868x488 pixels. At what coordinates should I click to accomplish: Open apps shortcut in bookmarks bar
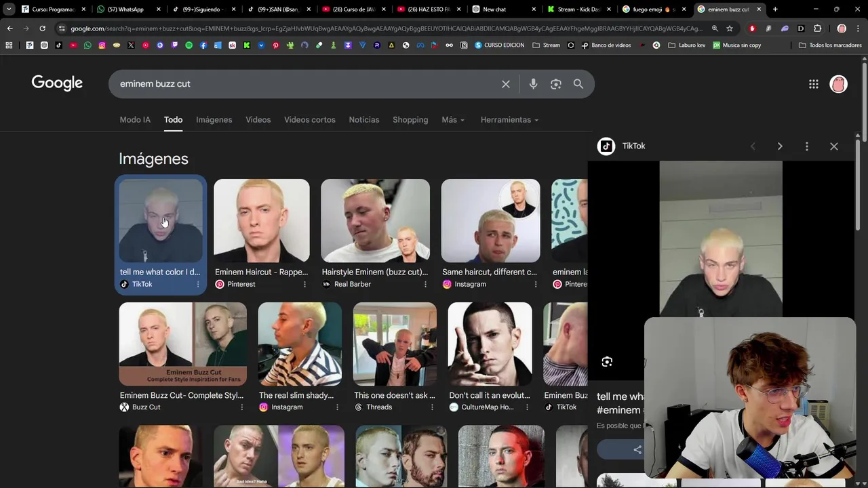point(9,45)
